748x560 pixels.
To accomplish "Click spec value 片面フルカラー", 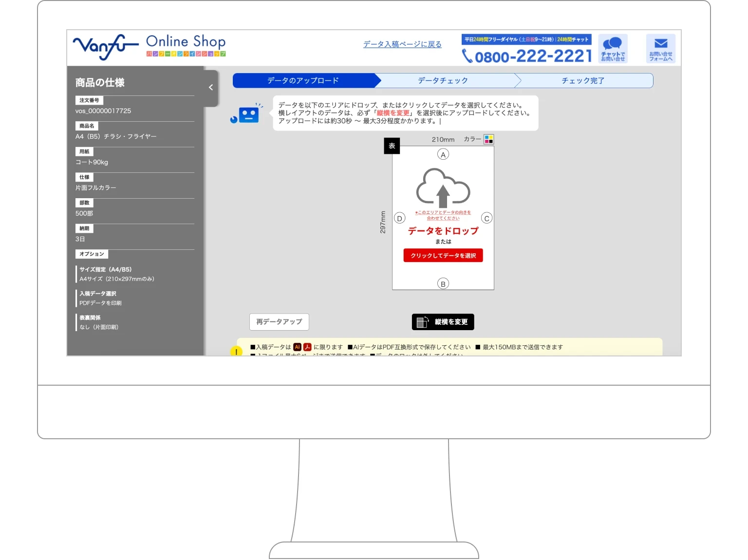I will coord(95,187).
